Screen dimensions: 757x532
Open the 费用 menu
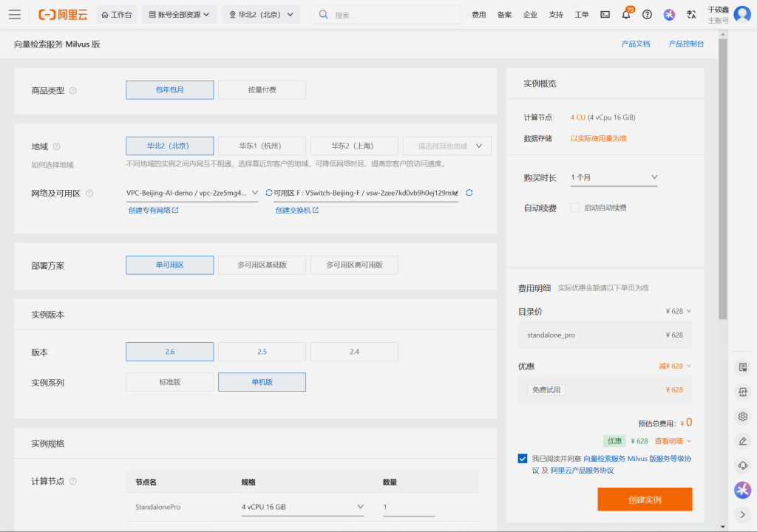pyautogui.click(x=479, y=15)
